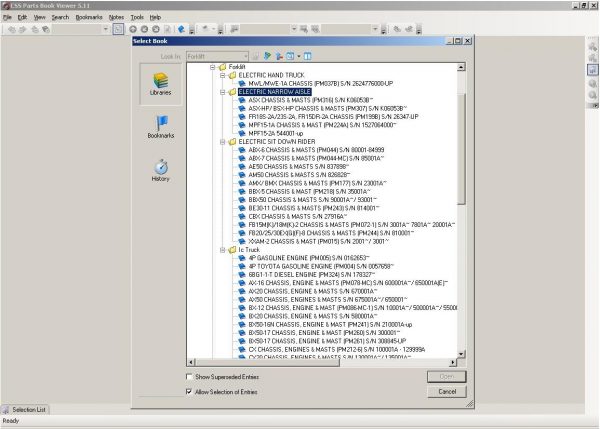Click book icon for 4P GASOLINE ENGINE
The image size is (600, 429).
tap(241, 258)
